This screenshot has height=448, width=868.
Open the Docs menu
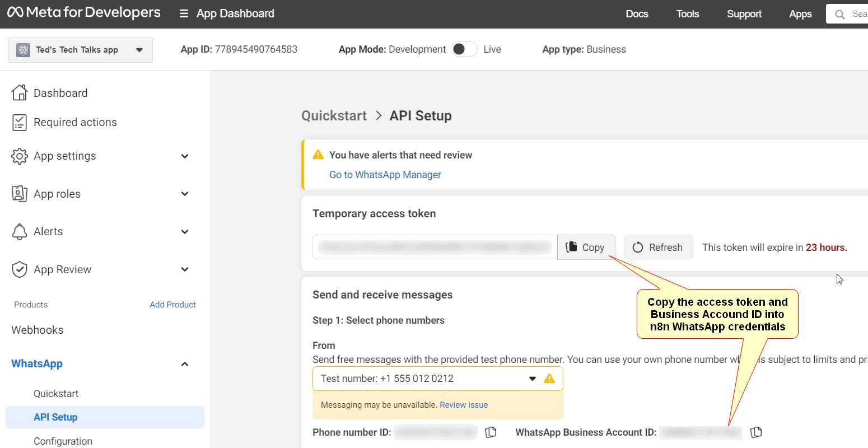tap(637, 14)
